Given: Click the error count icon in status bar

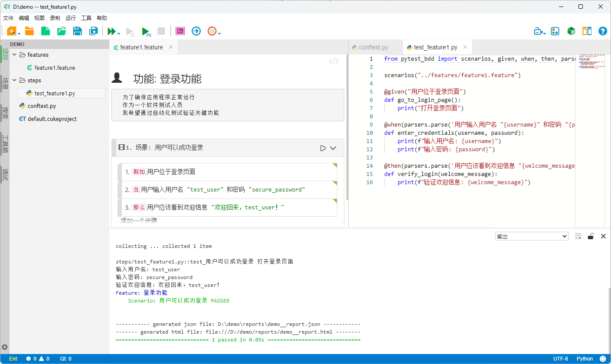Looking at the screenshot, I should 29,359.
